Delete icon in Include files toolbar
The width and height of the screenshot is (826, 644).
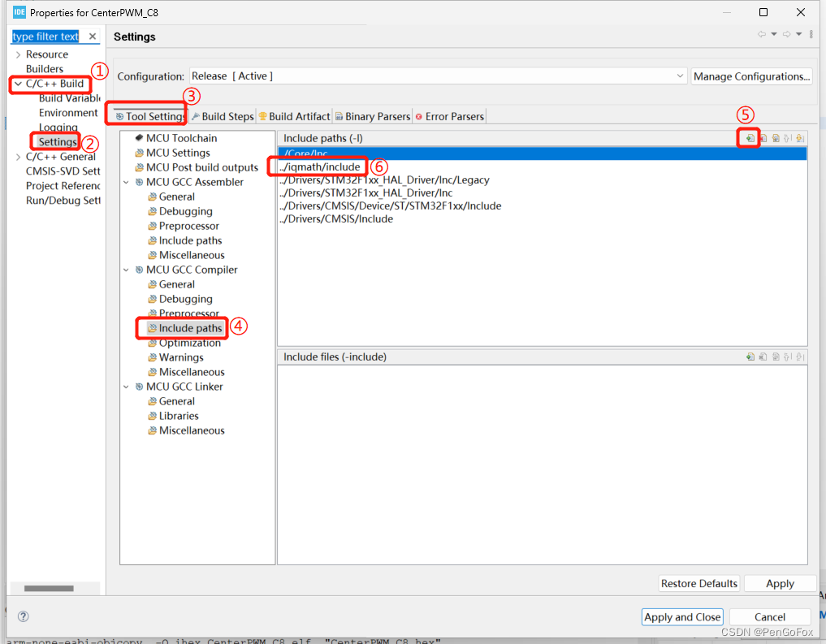[763, 357]
